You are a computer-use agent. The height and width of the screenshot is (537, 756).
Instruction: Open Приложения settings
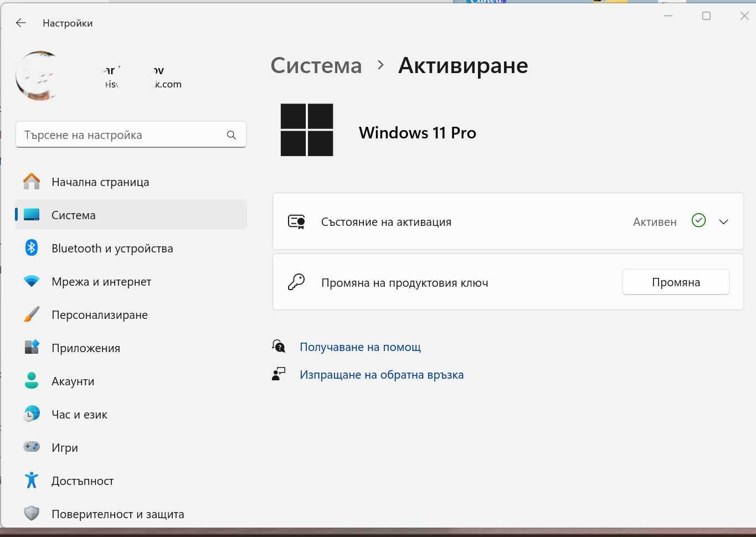pos(131,348)
